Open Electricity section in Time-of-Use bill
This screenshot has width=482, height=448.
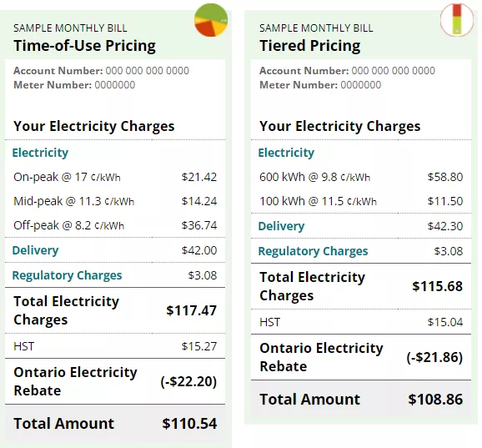click(40, 153)
